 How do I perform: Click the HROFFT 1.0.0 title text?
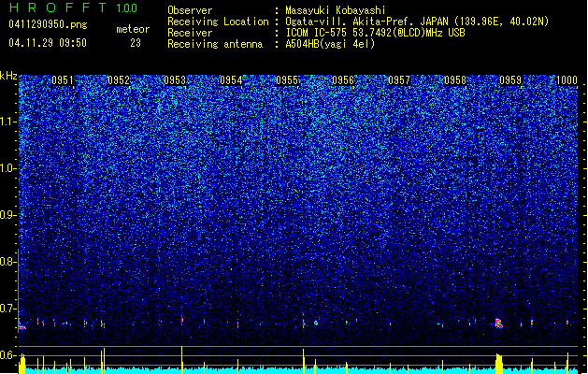point(74,7)
